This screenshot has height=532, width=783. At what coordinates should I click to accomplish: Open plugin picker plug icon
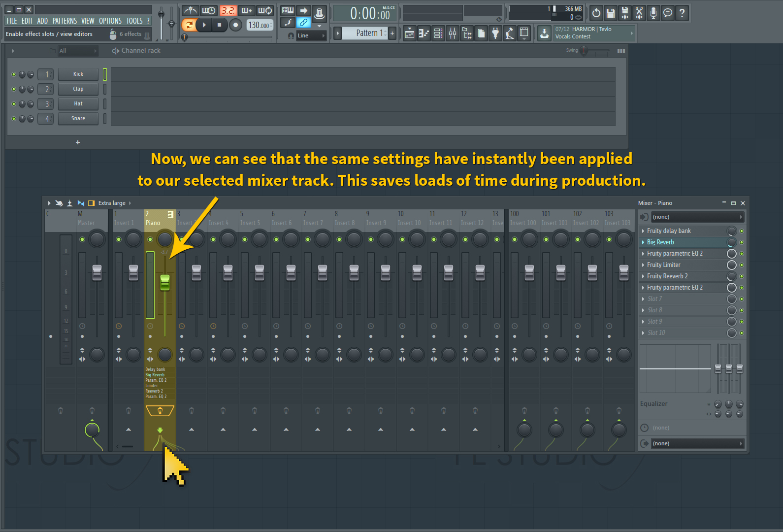point(495,33)
